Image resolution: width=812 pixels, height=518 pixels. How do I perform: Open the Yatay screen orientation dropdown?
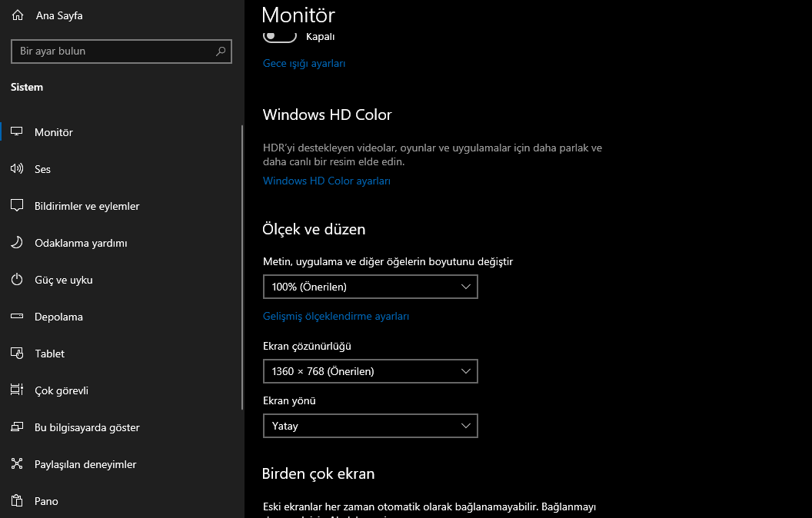[370, 426]
